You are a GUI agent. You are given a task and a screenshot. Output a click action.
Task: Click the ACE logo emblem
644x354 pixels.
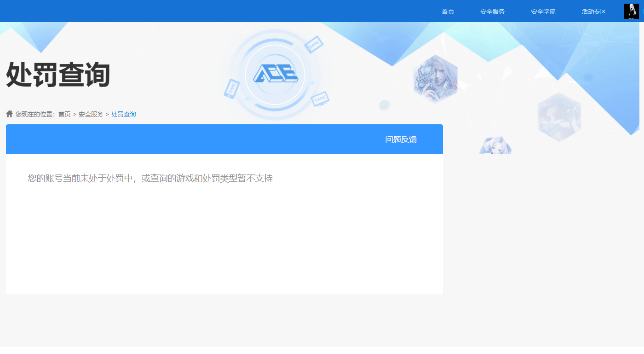tap(276, 74)
